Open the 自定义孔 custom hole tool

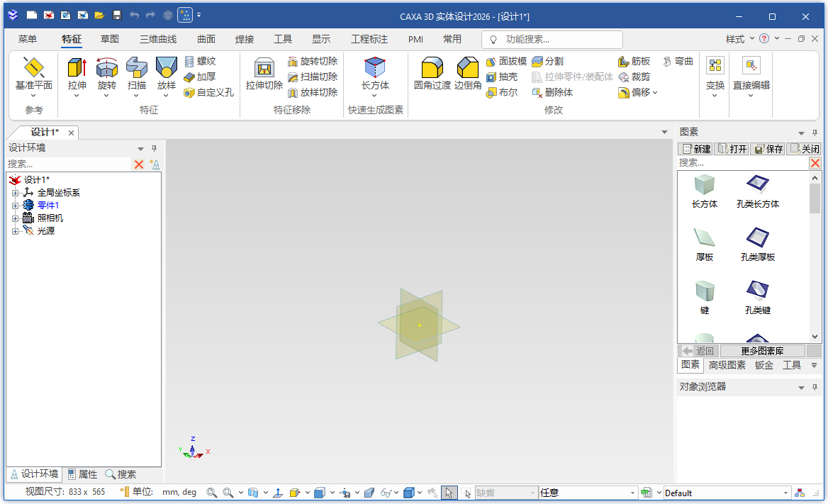pyautogui.click(x=208, y=92)
